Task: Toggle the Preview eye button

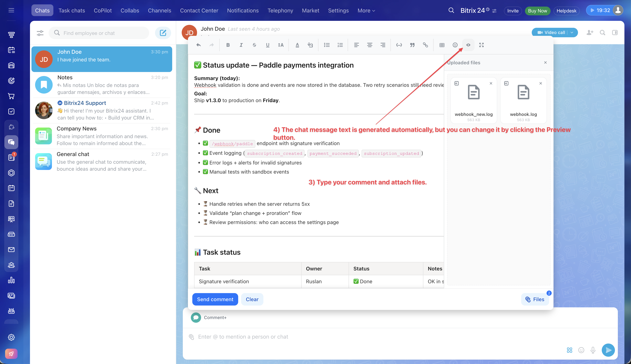Action: coord(468,45)
